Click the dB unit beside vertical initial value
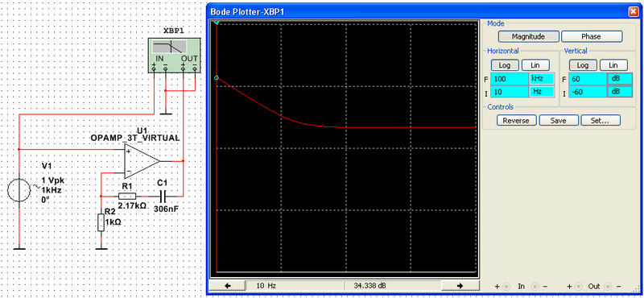644x298 pixels. click(x=619, y=92)
